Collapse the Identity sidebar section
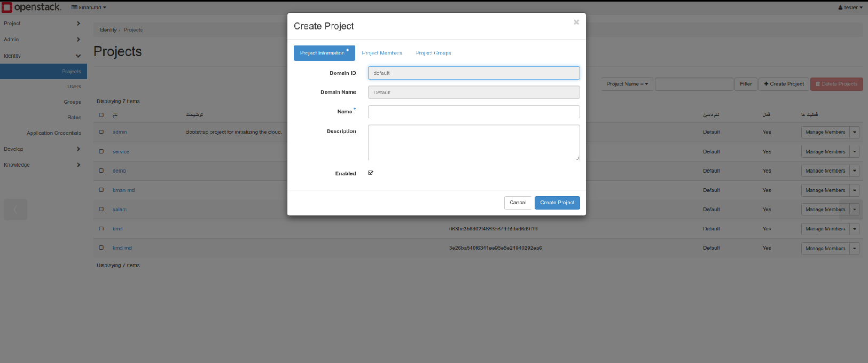The image size is (868, 363). (43, 56)
